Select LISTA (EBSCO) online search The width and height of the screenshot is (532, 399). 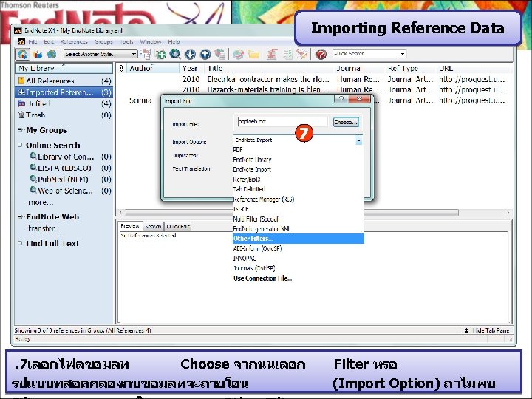[x=70, y=168]
